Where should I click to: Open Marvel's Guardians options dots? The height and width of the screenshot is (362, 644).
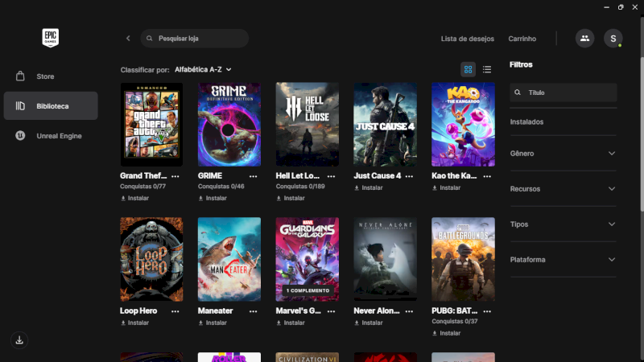(x=331, y=311)
